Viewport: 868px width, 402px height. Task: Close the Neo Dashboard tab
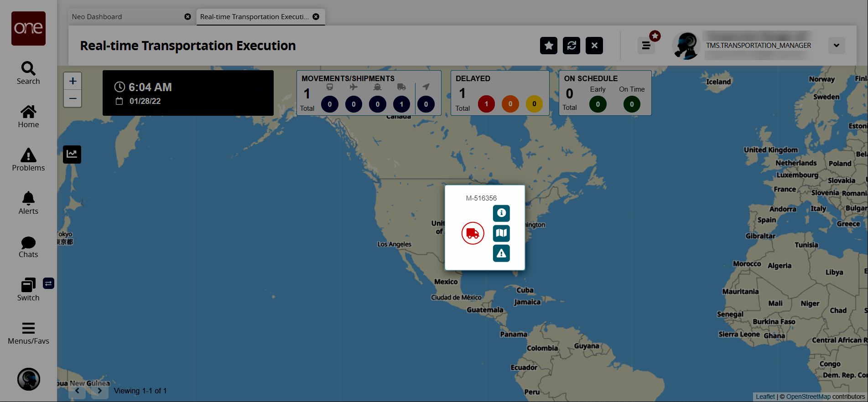point(187,17)
